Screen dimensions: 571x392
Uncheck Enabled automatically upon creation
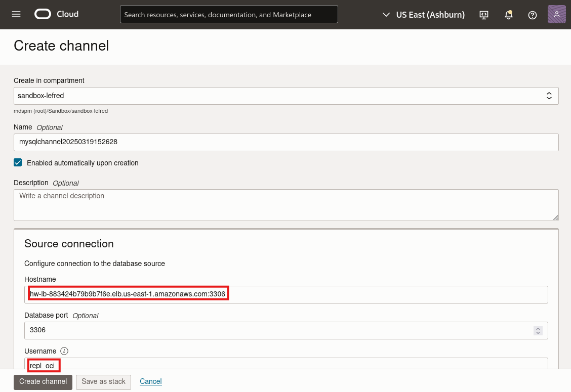18,163
